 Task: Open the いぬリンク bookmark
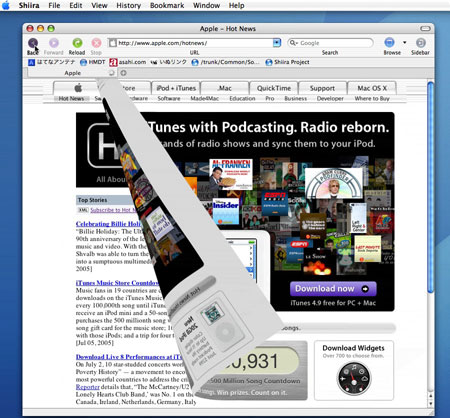[169, 62]
